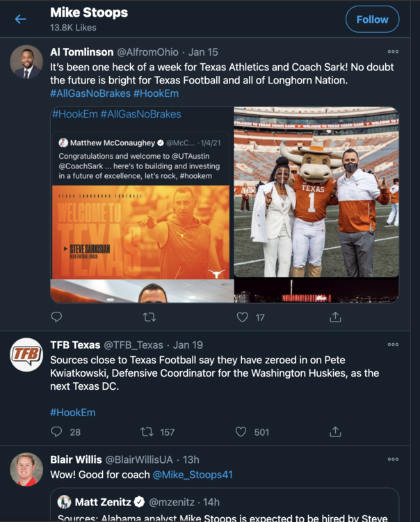Reply to Al Tomlinson's tweet
The image size is (420, 522).
(57, 317)
